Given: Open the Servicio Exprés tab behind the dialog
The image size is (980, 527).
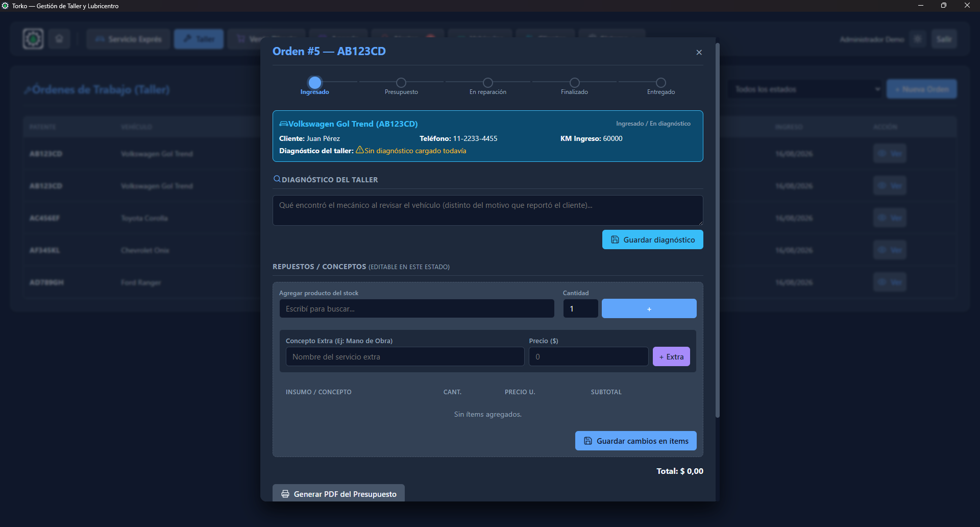Looking at the screenshot, I should 128,39.
